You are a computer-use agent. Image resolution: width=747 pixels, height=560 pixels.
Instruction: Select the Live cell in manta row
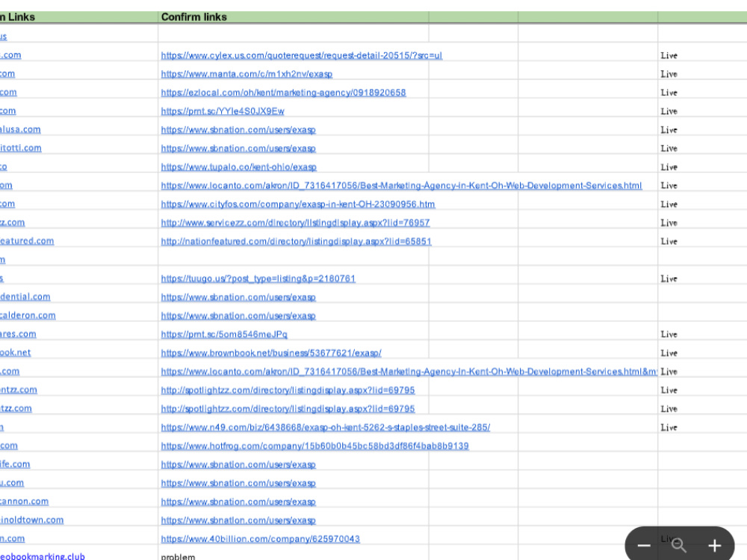pos(669,74)
